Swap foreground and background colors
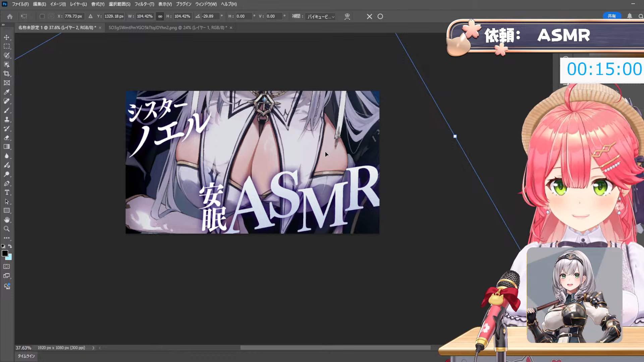This screenshot has width=644, height=362. (x=10, y=246)
